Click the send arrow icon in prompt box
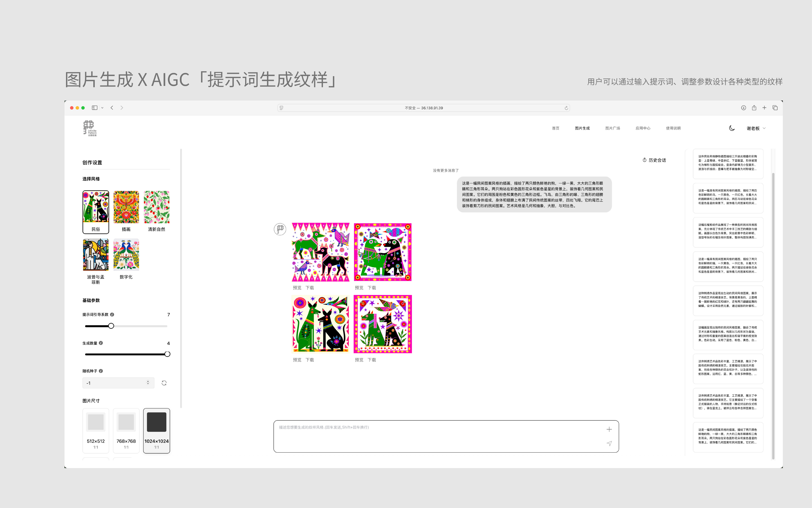This screenshot has width=812, height=508. [x=609, y=444]
